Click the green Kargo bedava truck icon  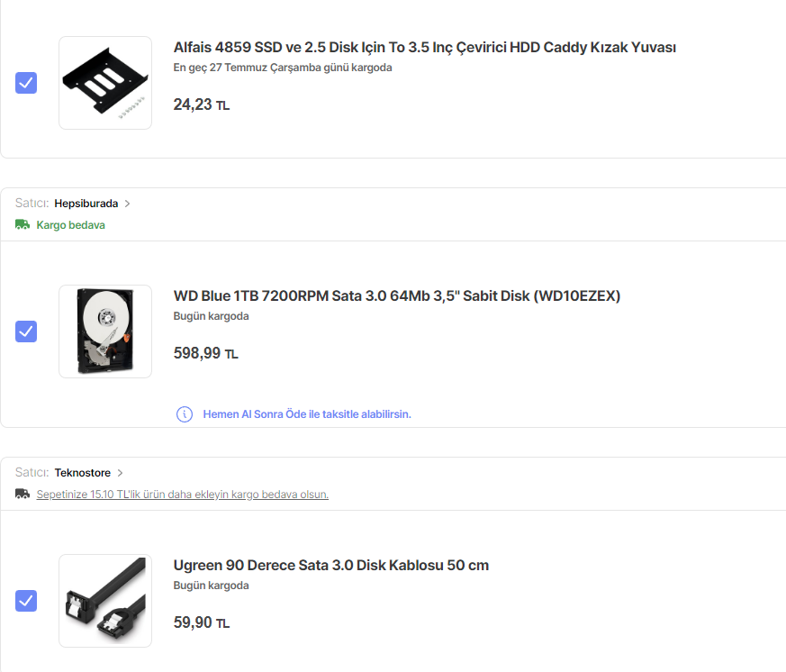click(x=23, y=225)
